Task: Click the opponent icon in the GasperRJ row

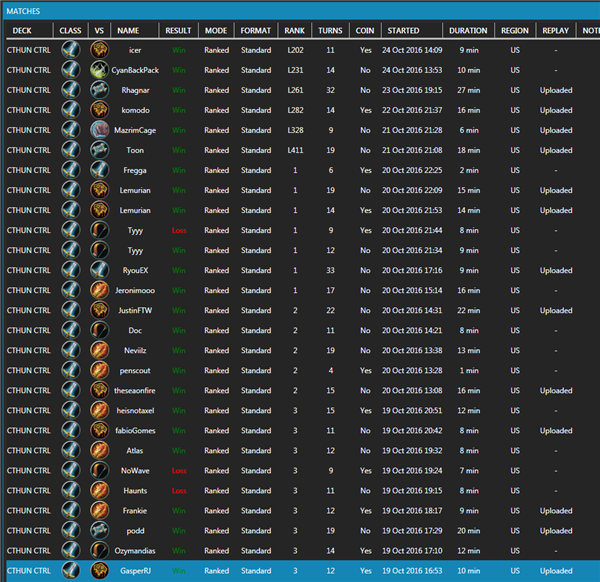Action: pyautogui.click(x=99, y=571)
